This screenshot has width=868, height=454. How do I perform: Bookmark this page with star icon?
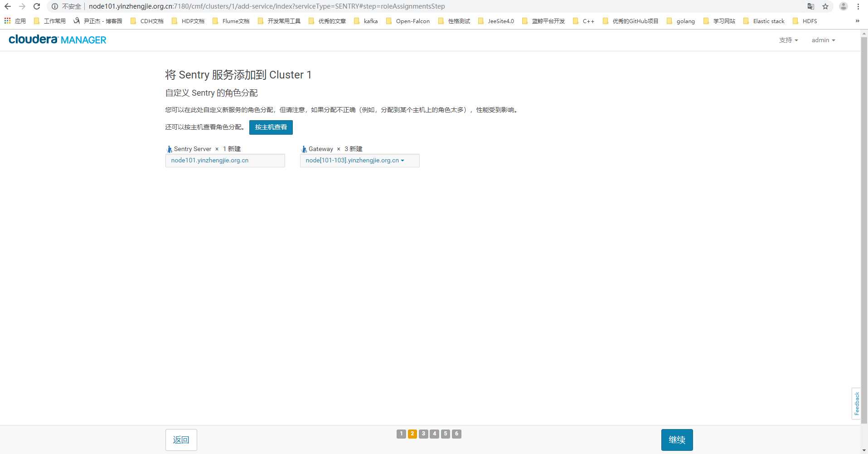(825, 6)
